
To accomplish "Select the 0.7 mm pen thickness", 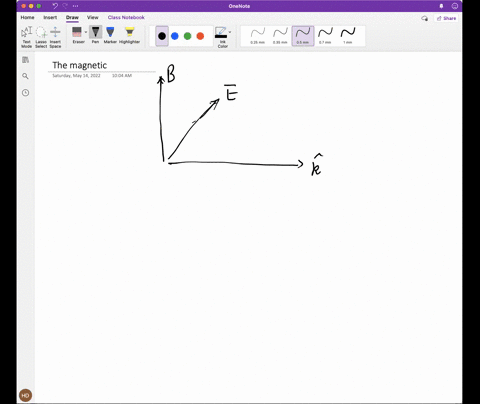I will pyautogui.click(x=325, y=36).
